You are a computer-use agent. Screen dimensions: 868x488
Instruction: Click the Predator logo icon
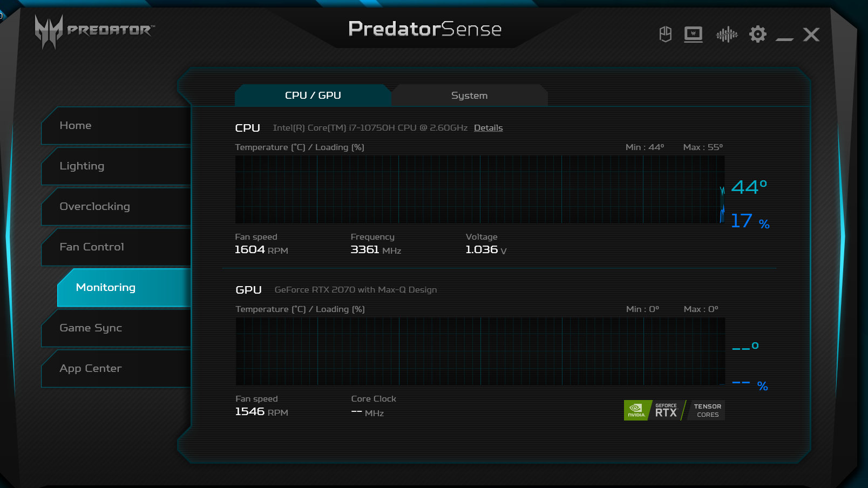point(49,31)
